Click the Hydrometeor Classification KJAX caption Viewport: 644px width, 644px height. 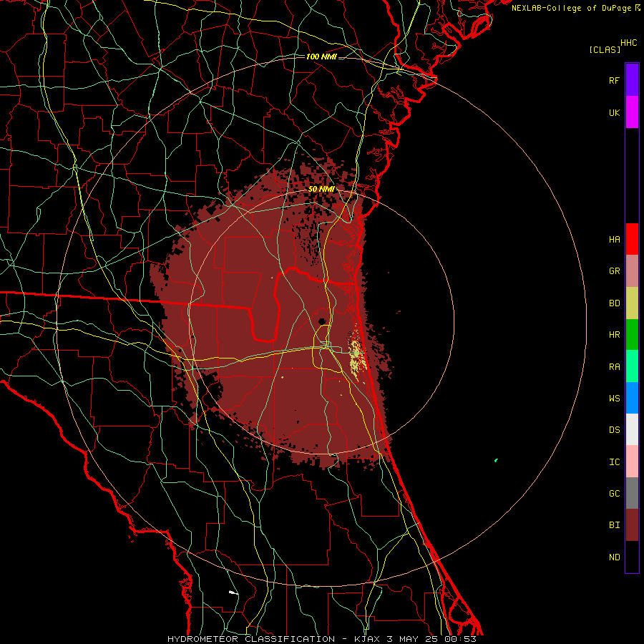point(321,639)
